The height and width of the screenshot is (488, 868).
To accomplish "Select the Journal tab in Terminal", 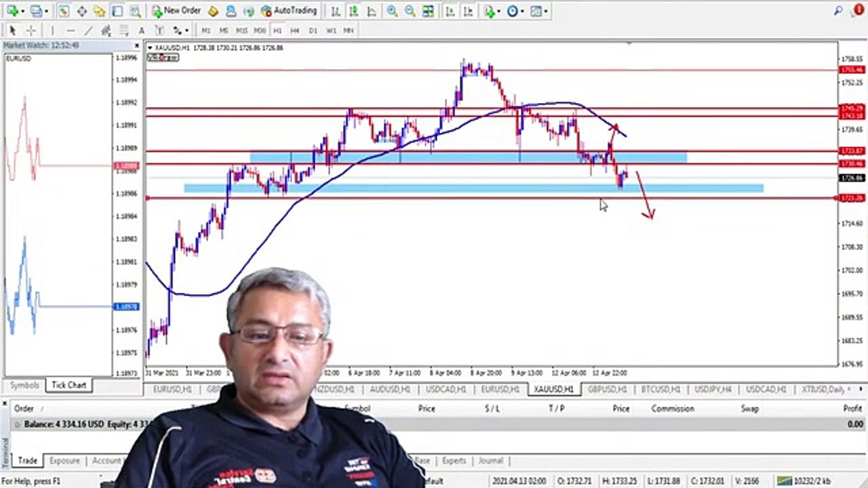I will (x=490, y=461).
